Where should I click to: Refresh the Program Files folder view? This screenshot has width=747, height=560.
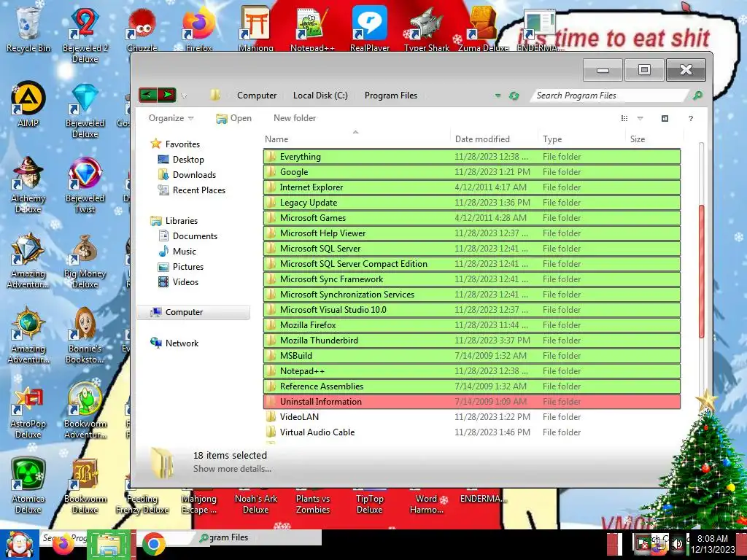(x=514, y=96)
